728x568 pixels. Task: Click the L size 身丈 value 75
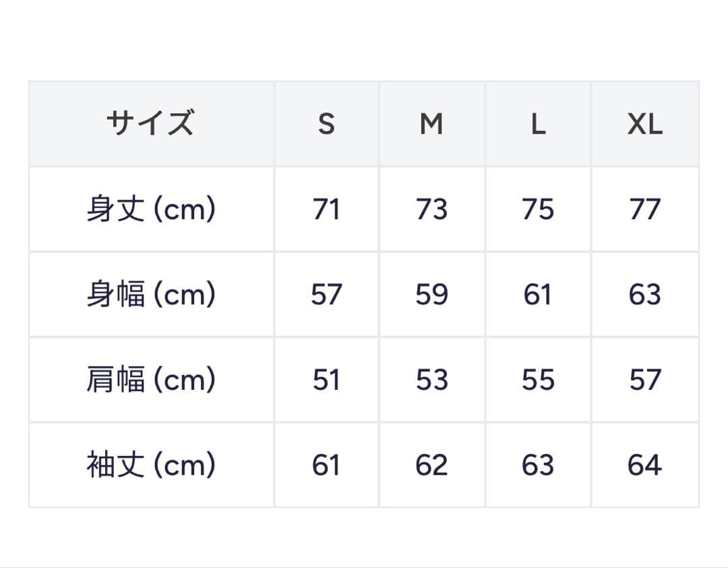[538, 209]
